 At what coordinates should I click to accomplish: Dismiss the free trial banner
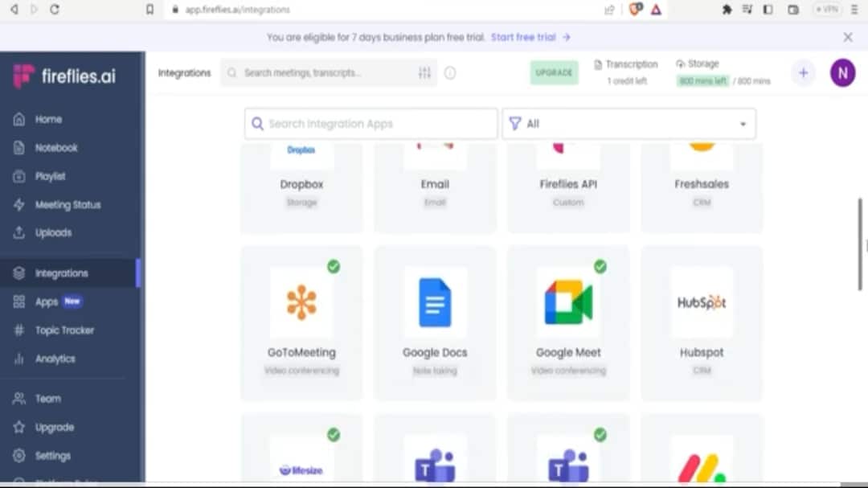(x=848, y=37)
